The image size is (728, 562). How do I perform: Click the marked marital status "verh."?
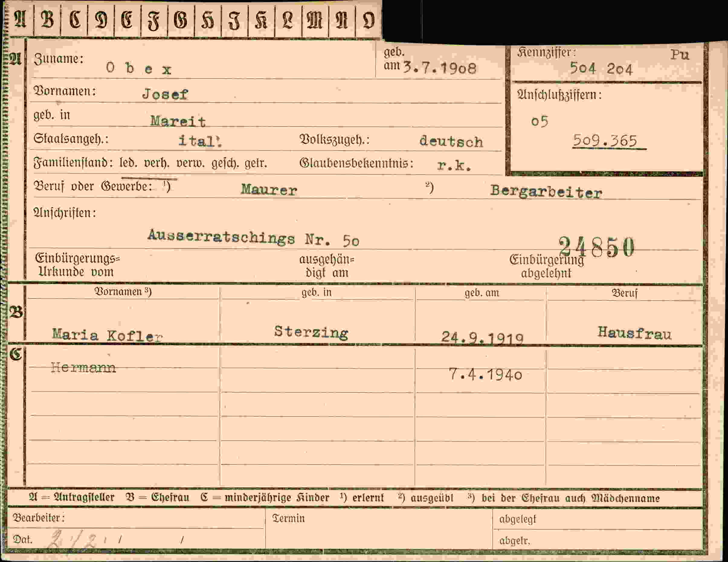157,163
